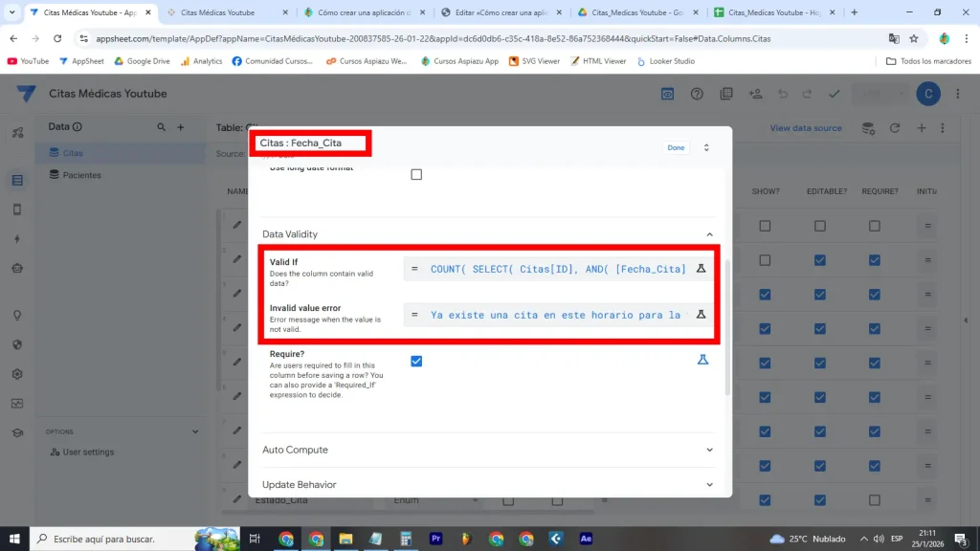The width and height of the screenshot is (980, 551).
Task: Click the undo arrow in top toolbar
Action: pos(783,94)
